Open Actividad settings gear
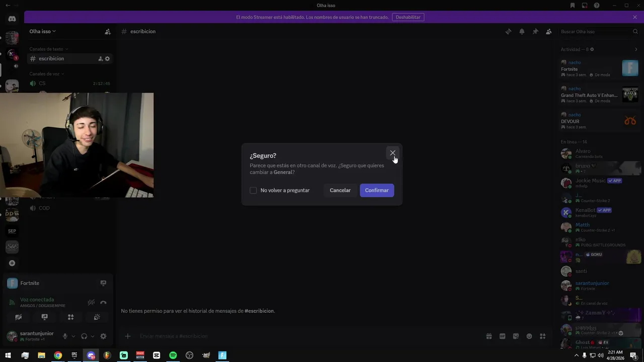This screenshot has height=362, width=644. [x=592, y=49]
